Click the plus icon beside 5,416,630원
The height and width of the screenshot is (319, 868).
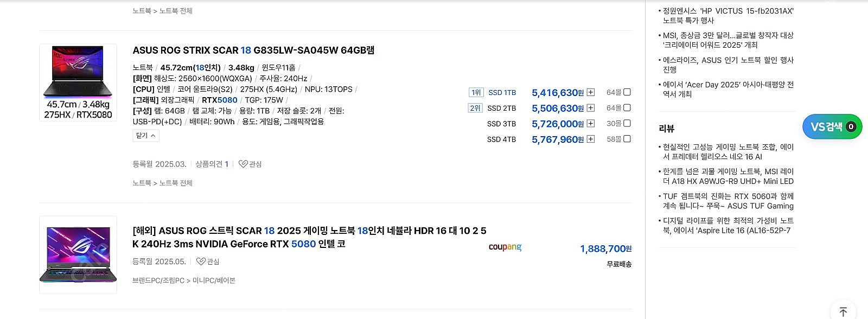click(x=591, y=93)
